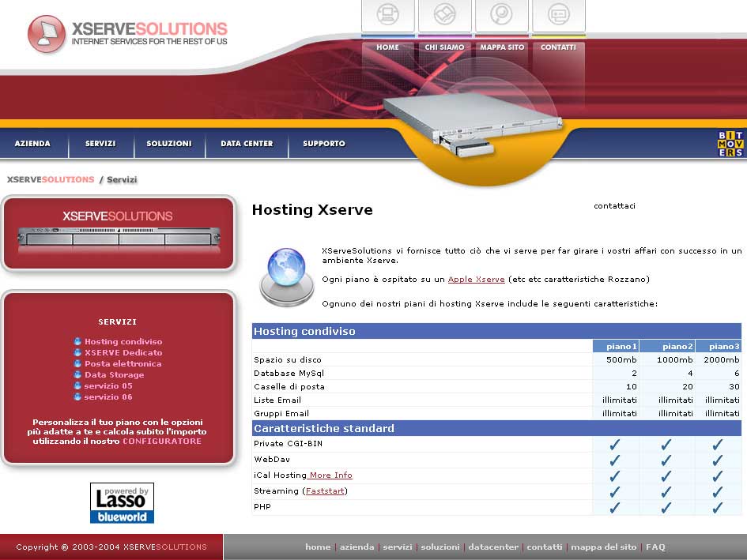Click the contattaci link
The image size is (747, 560).
point(614,205)
